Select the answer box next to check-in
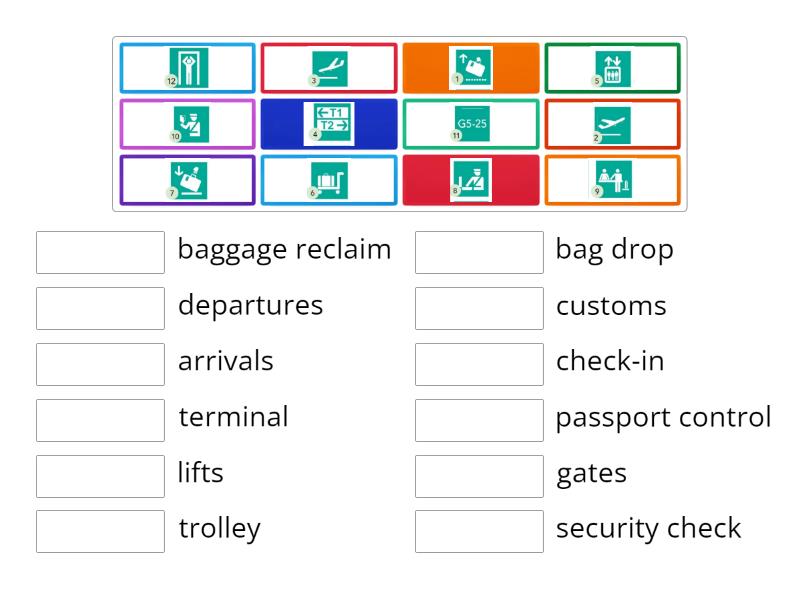 tap(478, 364)
